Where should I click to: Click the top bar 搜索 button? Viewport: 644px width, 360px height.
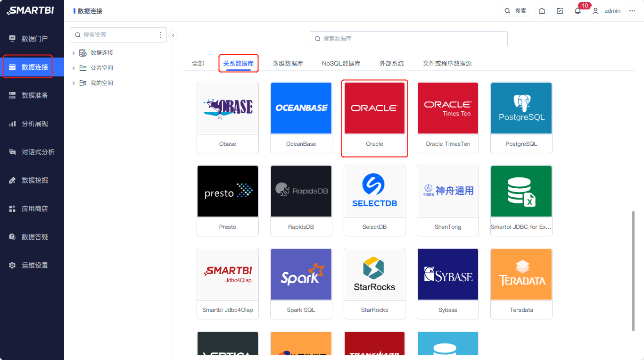[515, 11]
